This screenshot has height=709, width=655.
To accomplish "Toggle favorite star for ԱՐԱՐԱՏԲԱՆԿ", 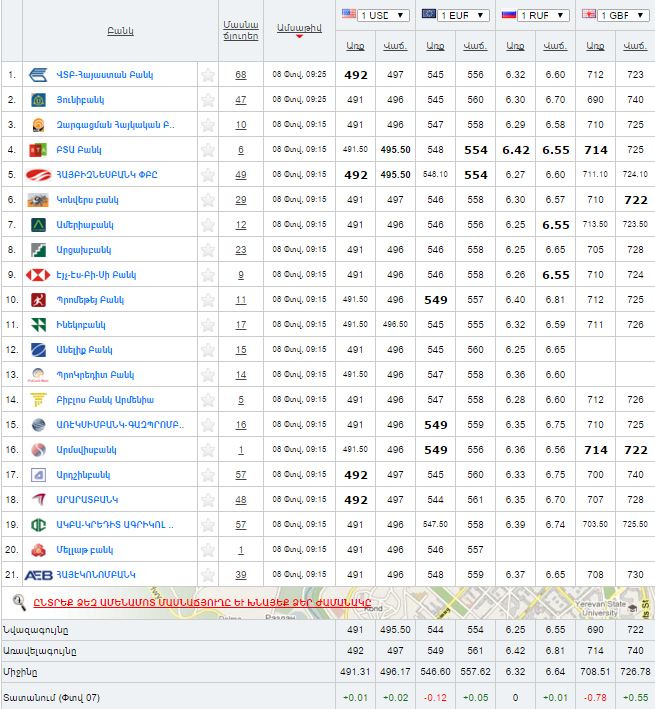I will [208, 500].
